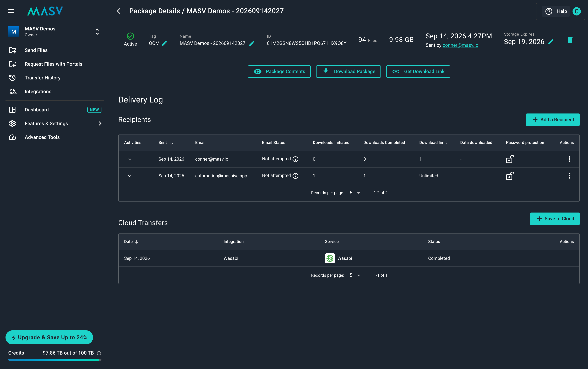Click the Active status check icon
The image size is (588, 369).
pyautogui.click(x=130, y=36)
